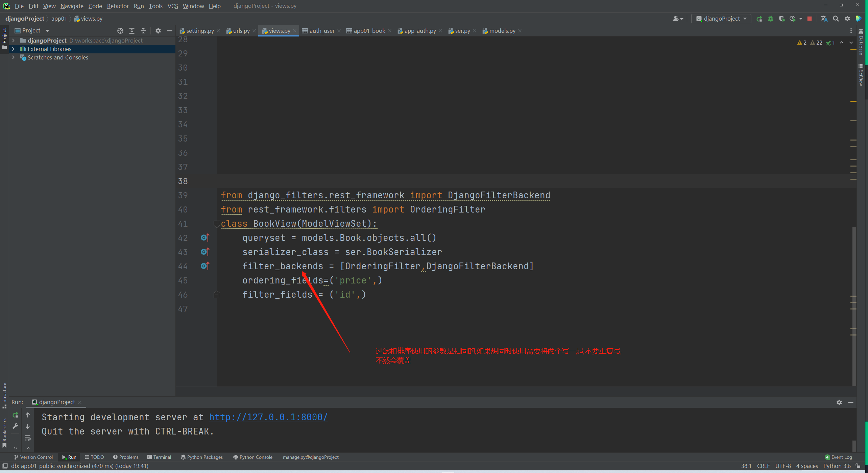Click the Debug bug icon in toolbar

(771, 19)
